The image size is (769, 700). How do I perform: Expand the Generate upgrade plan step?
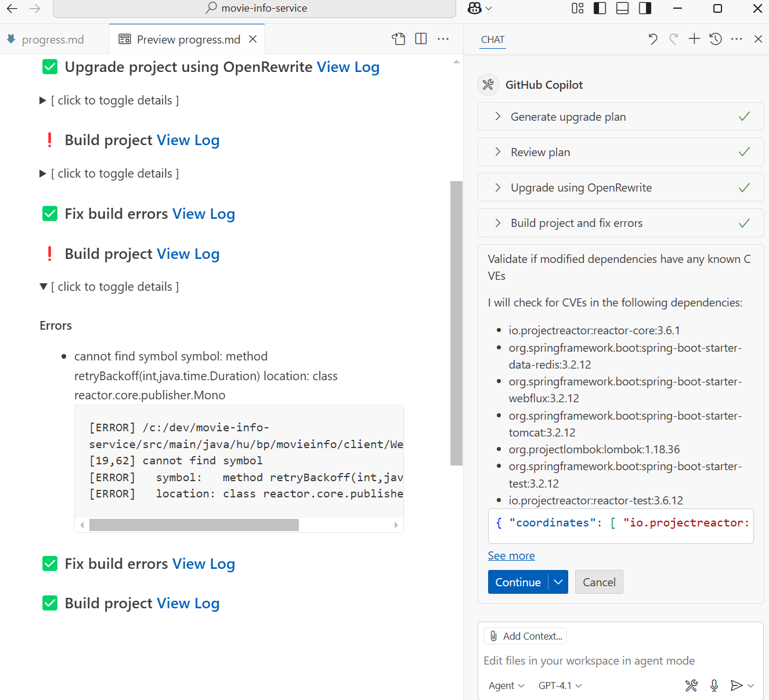click(x=497, y=117)
